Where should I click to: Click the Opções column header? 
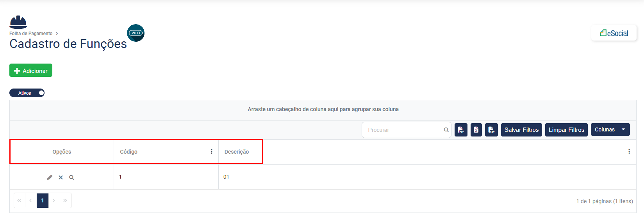click(x=62, y=152)
